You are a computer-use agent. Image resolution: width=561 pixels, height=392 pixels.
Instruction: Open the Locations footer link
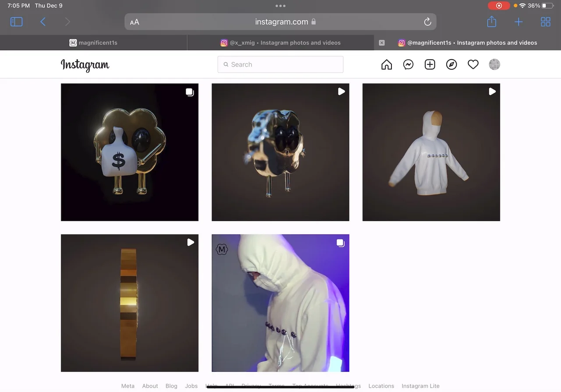click(381, 386)
